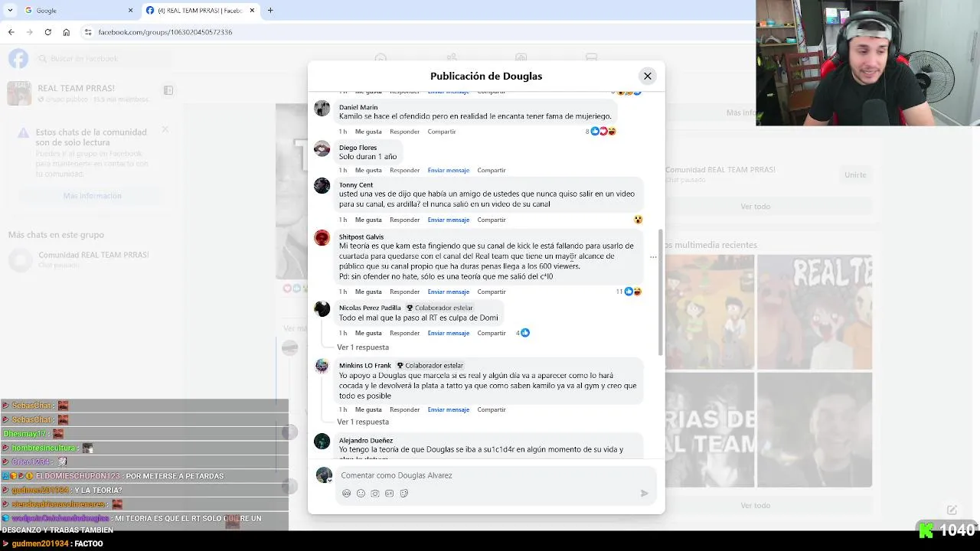Viewport: 980px width, 551px height.
Task: Switch to the REAL TEAM PRRAS Facebook tab
Action: coord(201,11)
